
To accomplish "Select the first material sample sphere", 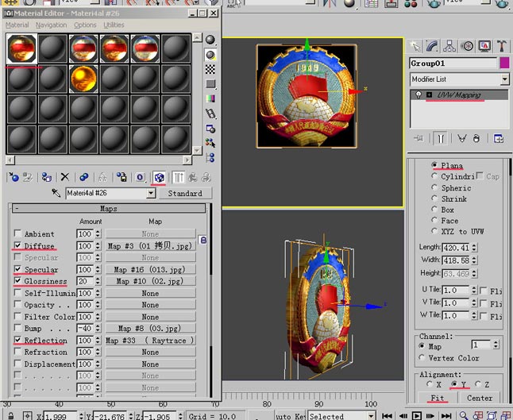I will click(21, 48).
